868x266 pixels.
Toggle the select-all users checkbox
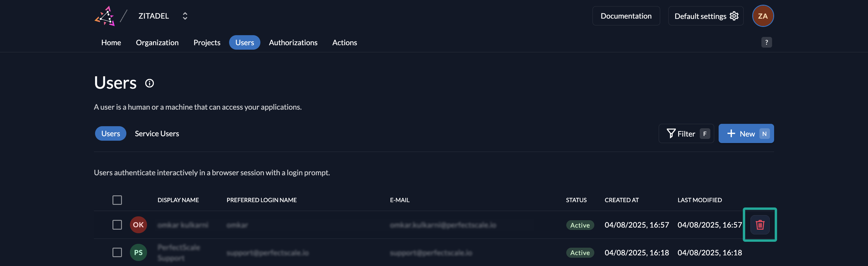[117, 200]
